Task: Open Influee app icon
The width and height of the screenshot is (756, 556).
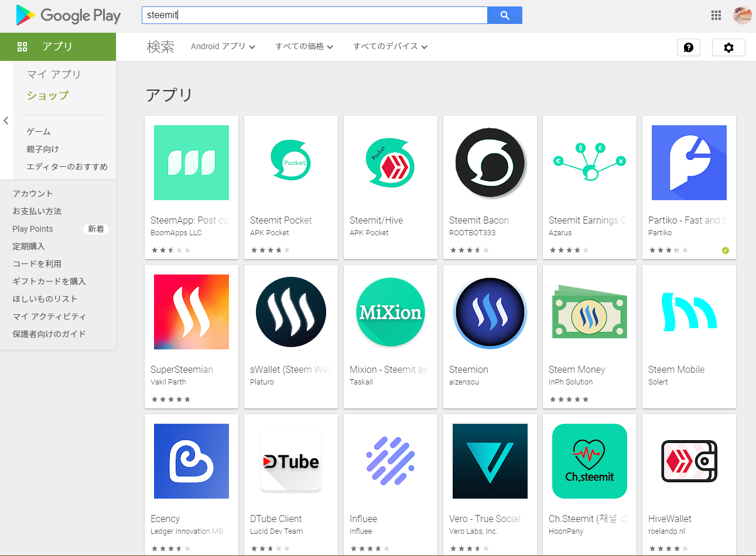Action: [x=391, y=461]
